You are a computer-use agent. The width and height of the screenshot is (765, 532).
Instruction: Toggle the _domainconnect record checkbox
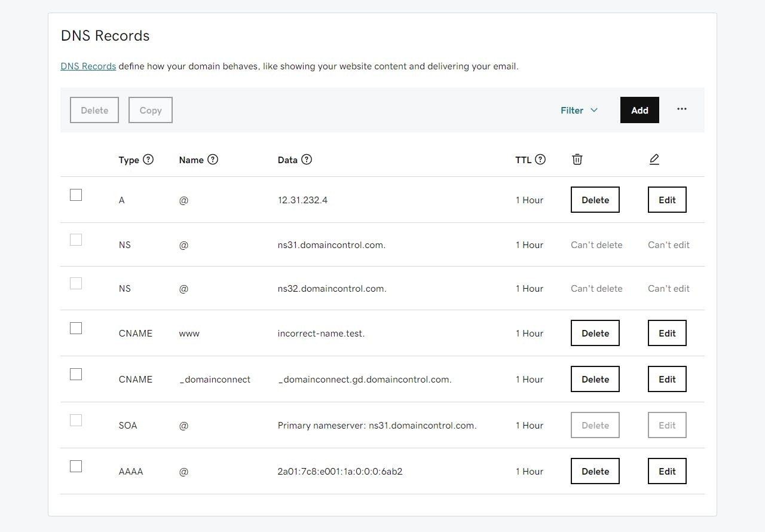pyautogui.click(x=76, y=374)
